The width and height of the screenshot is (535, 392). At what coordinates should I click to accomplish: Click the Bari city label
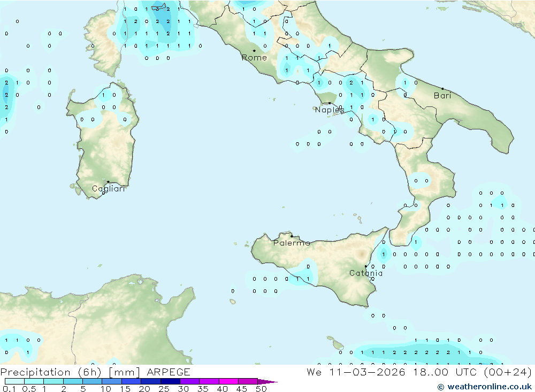coord(442,96)
